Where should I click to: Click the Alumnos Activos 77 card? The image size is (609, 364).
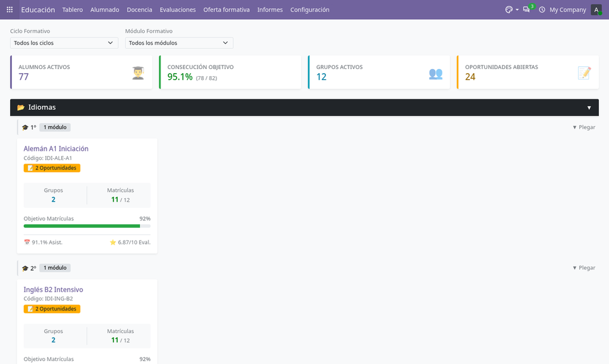[81, 72]
